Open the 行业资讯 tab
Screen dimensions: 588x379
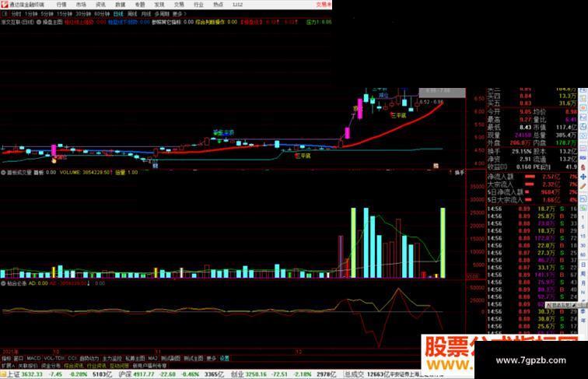tap(96, 366)
